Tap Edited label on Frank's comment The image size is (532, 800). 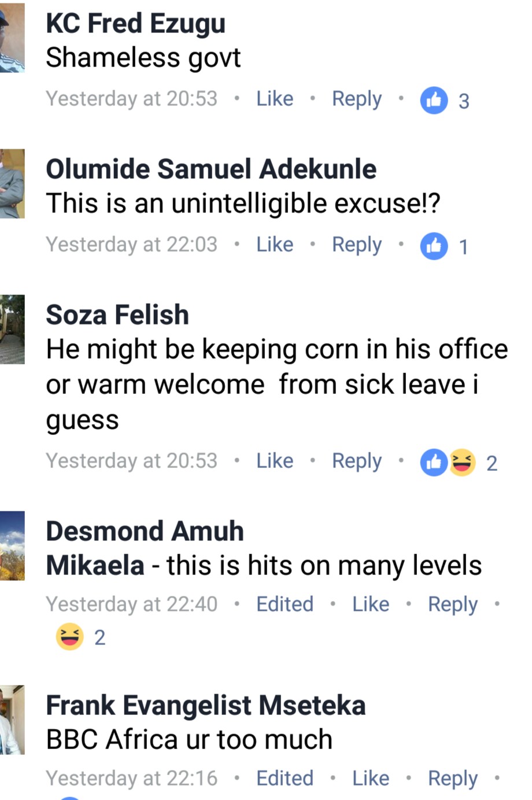click(285, 779)
